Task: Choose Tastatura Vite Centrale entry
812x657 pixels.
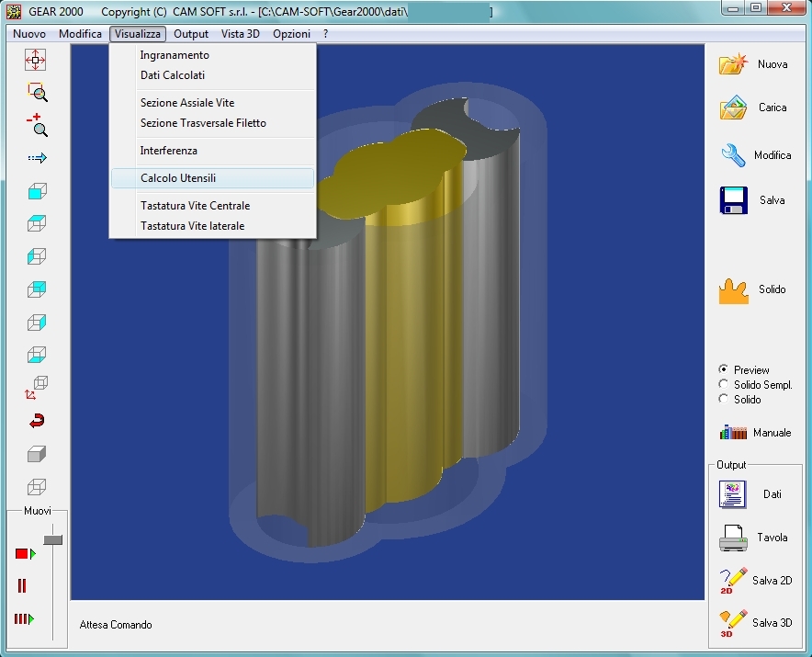Action: click(212, 206)
